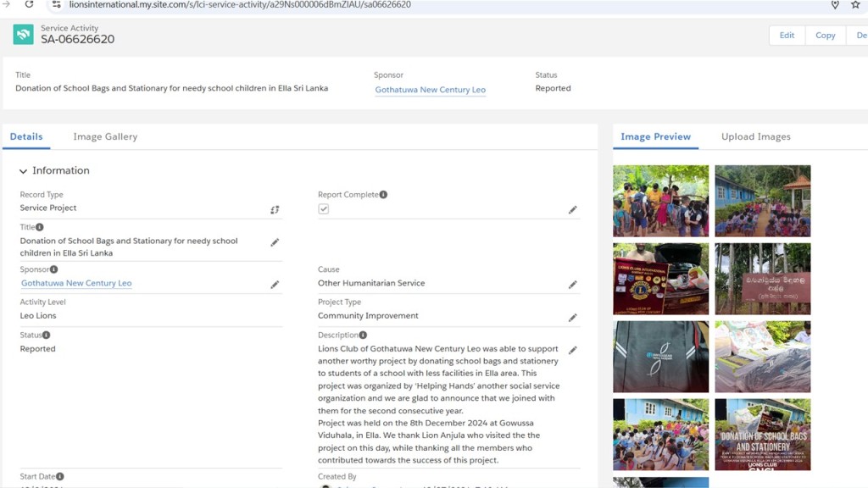Click the Reported value under header Status
The width and height of the screenshot is (868, 488).
tap(553, 88)
